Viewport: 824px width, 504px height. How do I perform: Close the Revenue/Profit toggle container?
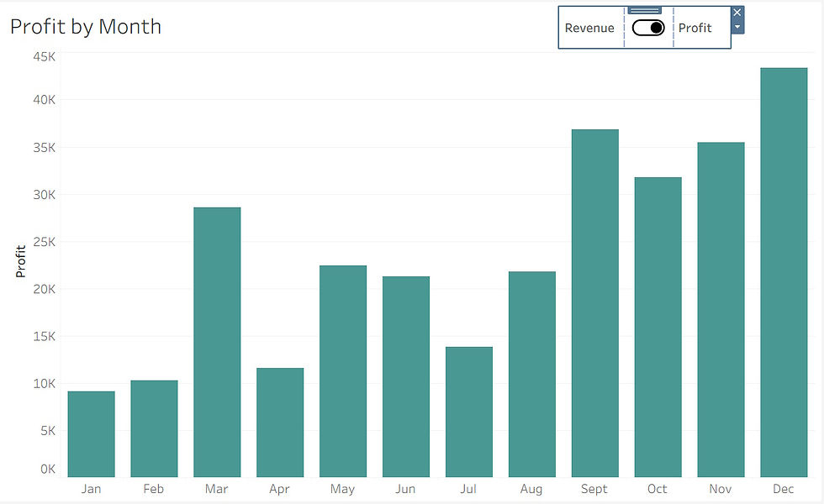737,12
